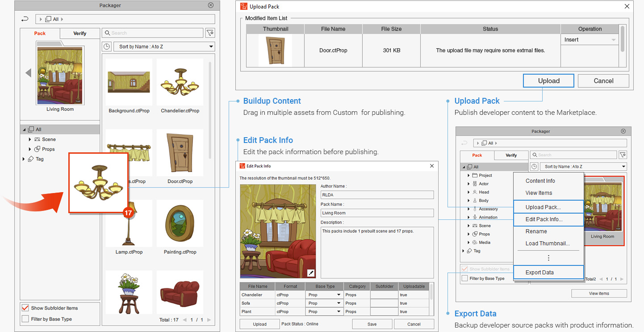Viewport: 644px width, 332px height.
Task: Uncheck Show Subfolder Items in left Packager
Action: [x=25, y=308]
